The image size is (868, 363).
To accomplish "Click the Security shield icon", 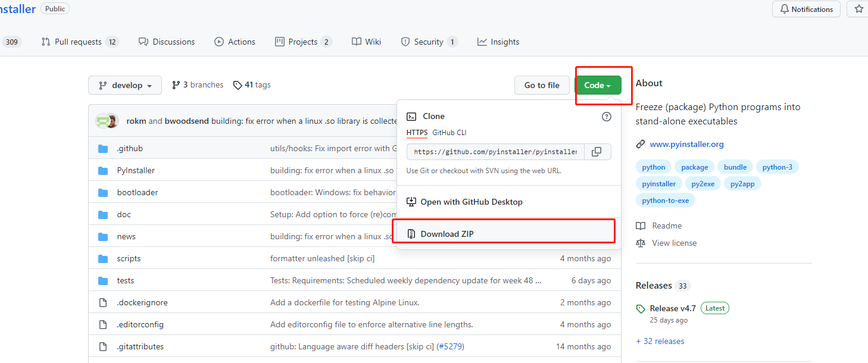I will (x=405, y=42).
